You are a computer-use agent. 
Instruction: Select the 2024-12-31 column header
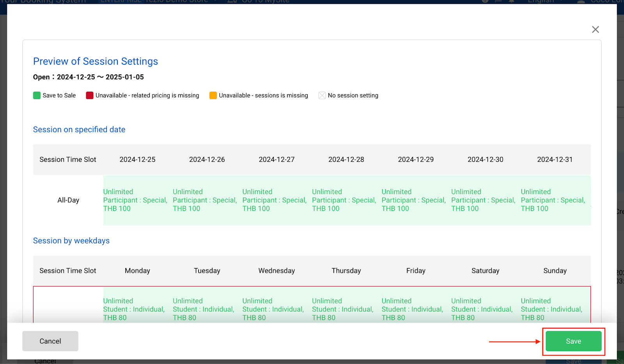pyautogui.click(x=555, y=159)
